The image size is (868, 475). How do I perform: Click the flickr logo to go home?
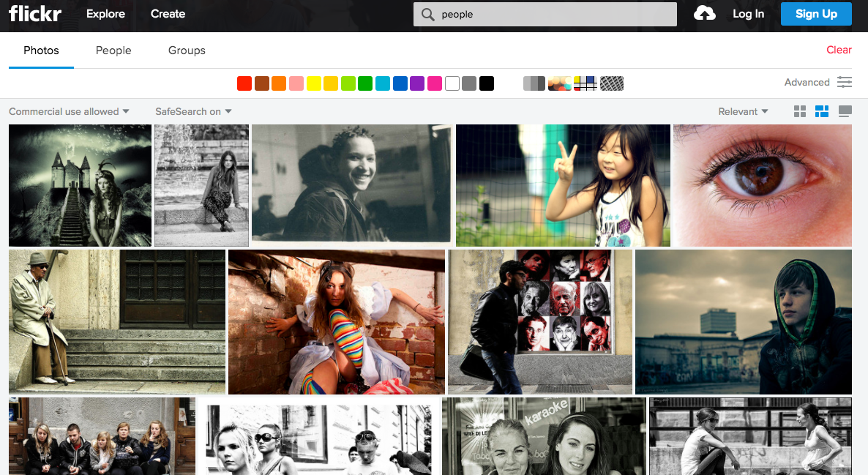coord(35,13)
